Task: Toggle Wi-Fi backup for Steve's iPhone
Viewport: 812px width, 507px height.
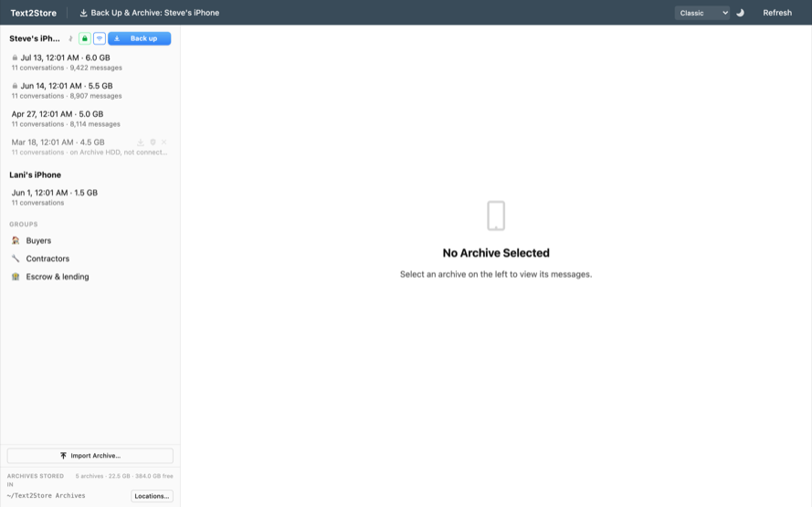Action: tap(100, 39)
